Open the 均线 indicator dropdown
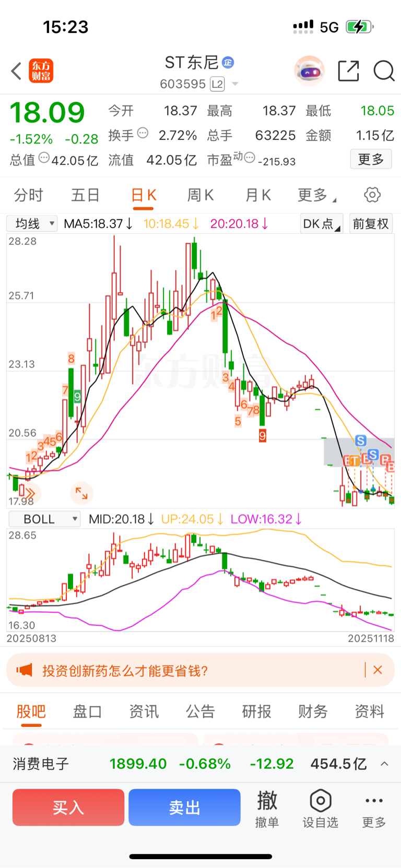Image resolution: width=401 pixels, height=868 pixels. [x=32, y=224]
